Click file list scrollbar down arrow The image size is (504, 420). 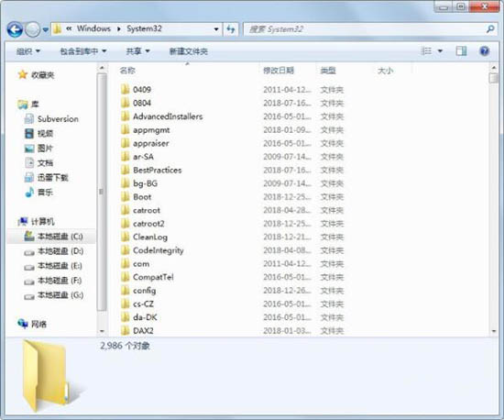493,331
